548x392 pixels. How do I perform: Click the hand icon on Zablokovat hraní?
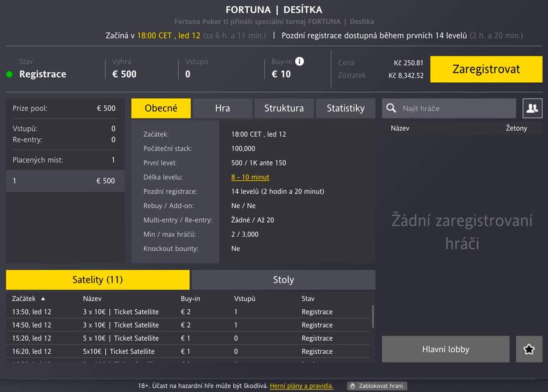coord(353,386)
